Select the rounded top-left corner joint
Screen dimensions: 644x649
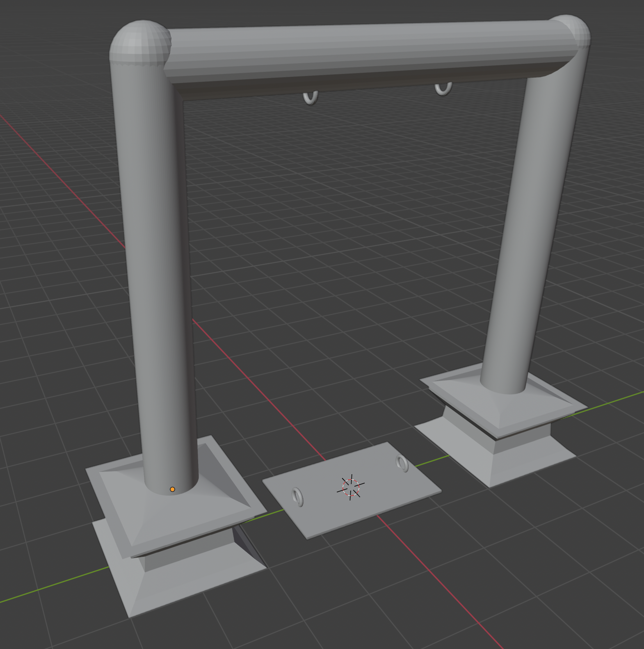[140, 43]
